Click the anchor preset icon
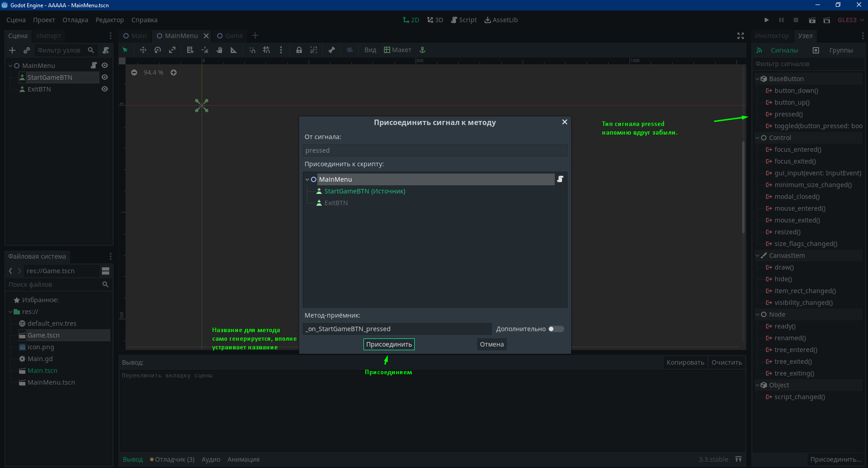This screenshot has width=868, height=468. coord(422,50)
